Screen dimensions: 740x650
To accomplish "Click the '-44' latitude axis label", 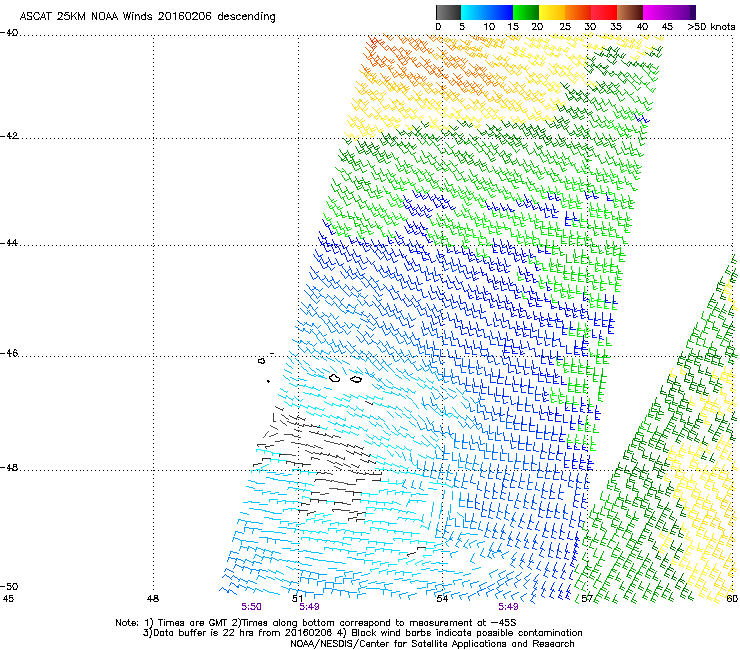I will (9, 243).
